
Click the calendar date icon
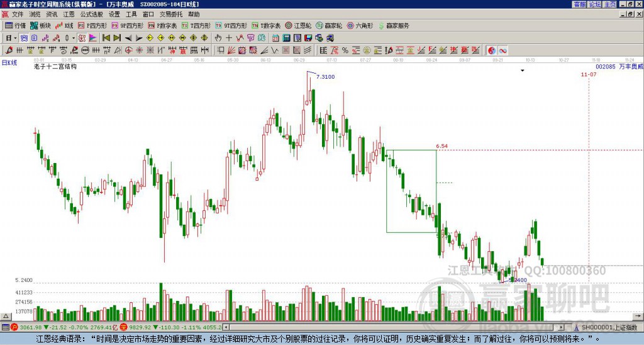tap(275, 38)
